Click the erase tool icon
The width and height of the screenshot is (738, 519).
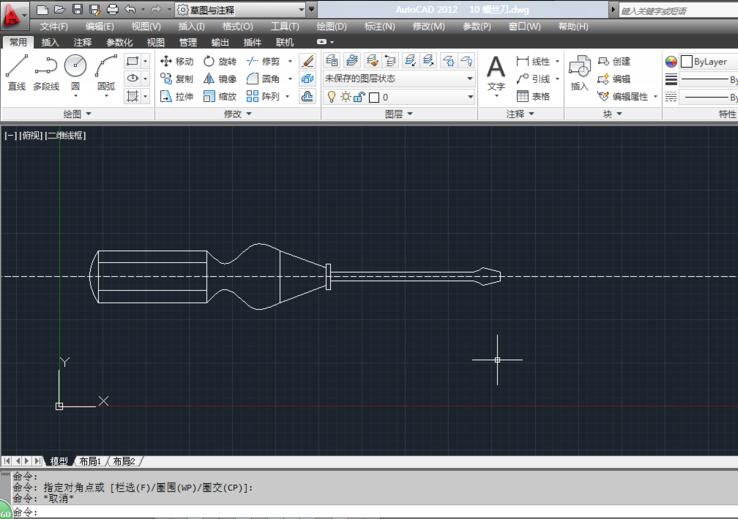pyautogui.click(x=307, y=61)
